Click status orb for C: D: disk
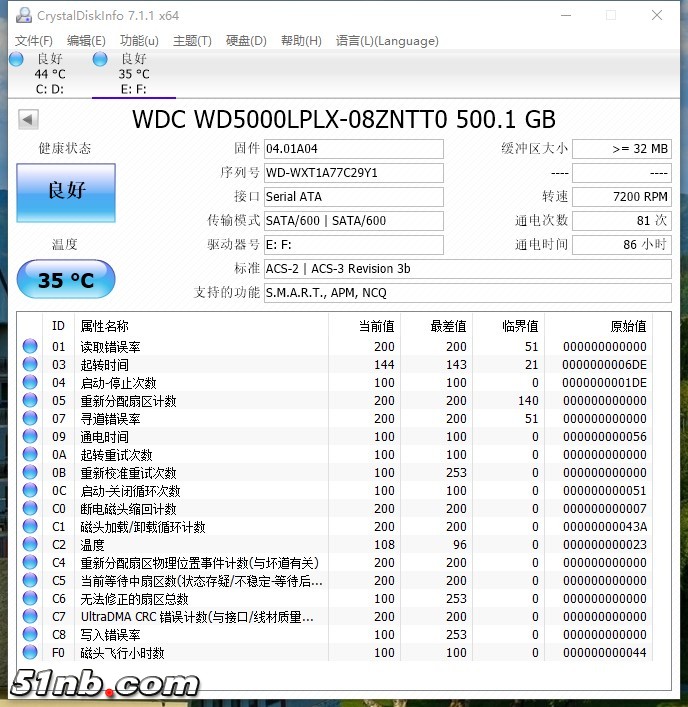This screenshot has width=688, height=707. [x=16, y=59]
